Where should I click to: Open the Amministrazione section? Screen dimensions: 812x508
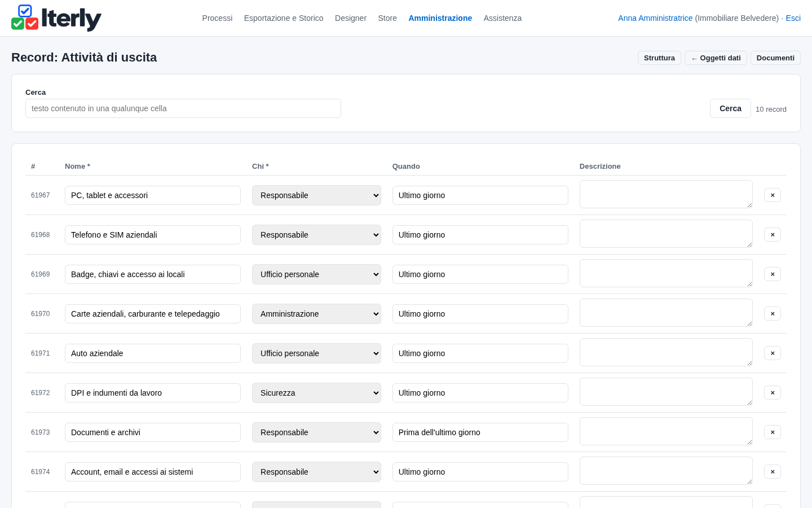(440, 18)
